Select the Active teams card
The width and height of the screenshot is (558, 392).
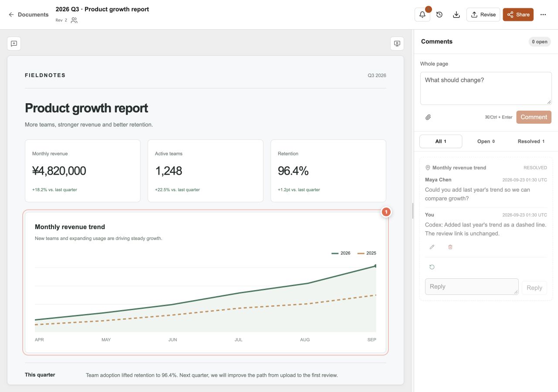tap(205, 171)
